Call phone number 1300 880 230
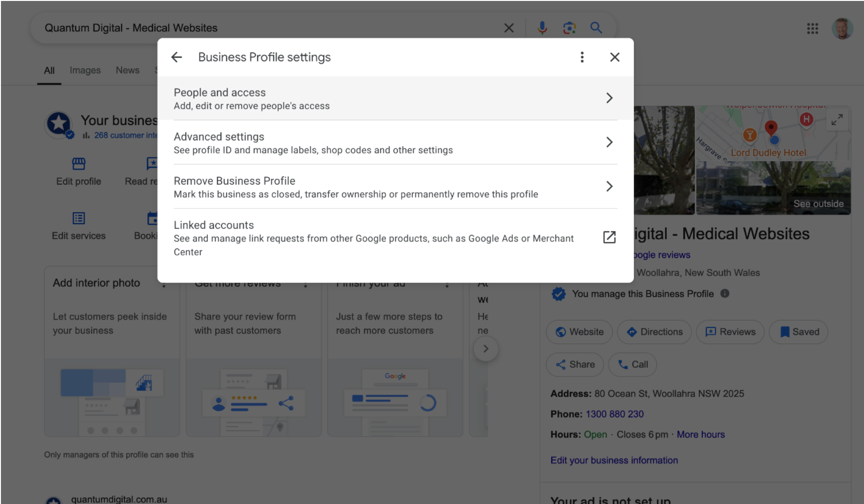The image size is (864, 504). (x=614, y=414)
